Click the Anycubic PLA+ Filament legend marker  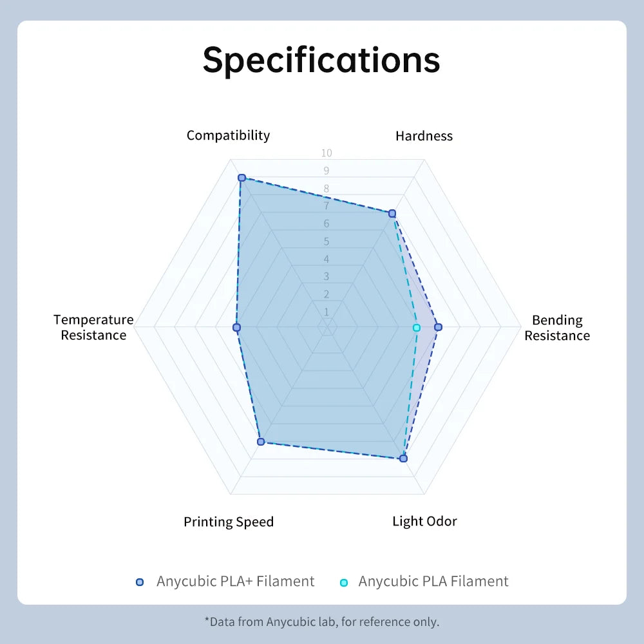(140, 582)
